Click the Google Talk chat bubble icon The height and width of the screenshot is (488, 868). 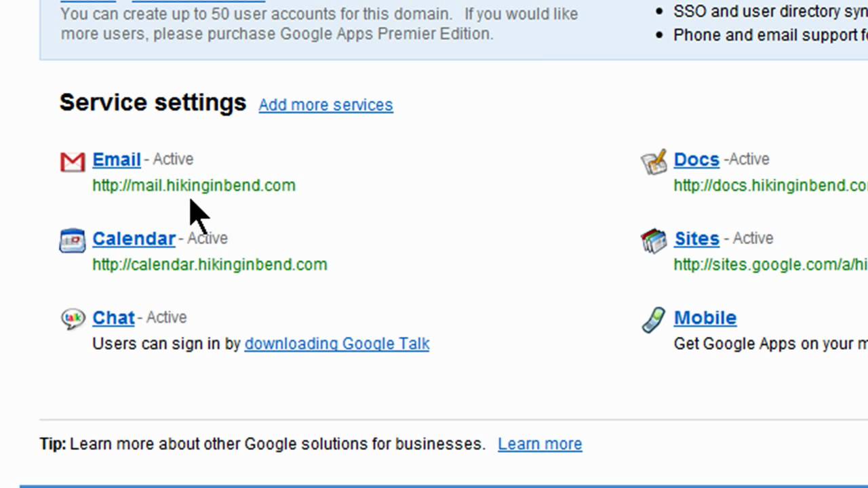click(x=73, y=319)
